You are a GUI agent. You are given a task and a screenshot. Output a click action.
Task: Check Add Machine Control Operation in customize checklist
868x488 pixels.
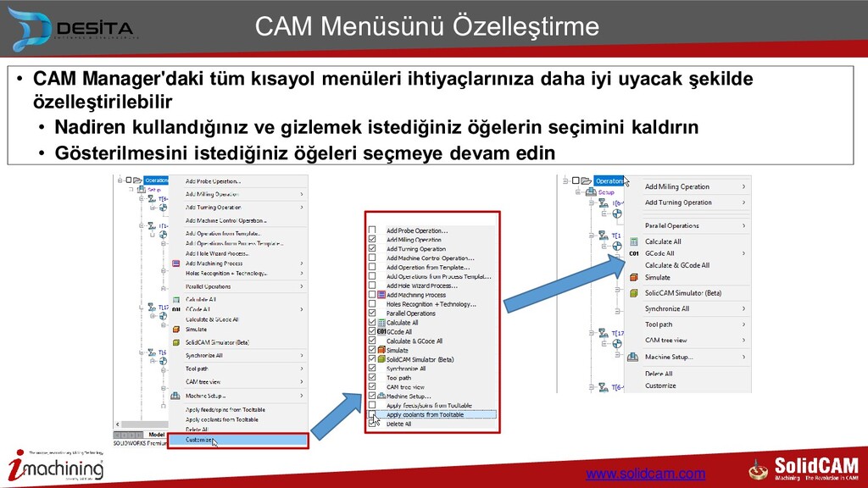click(372, 258)
